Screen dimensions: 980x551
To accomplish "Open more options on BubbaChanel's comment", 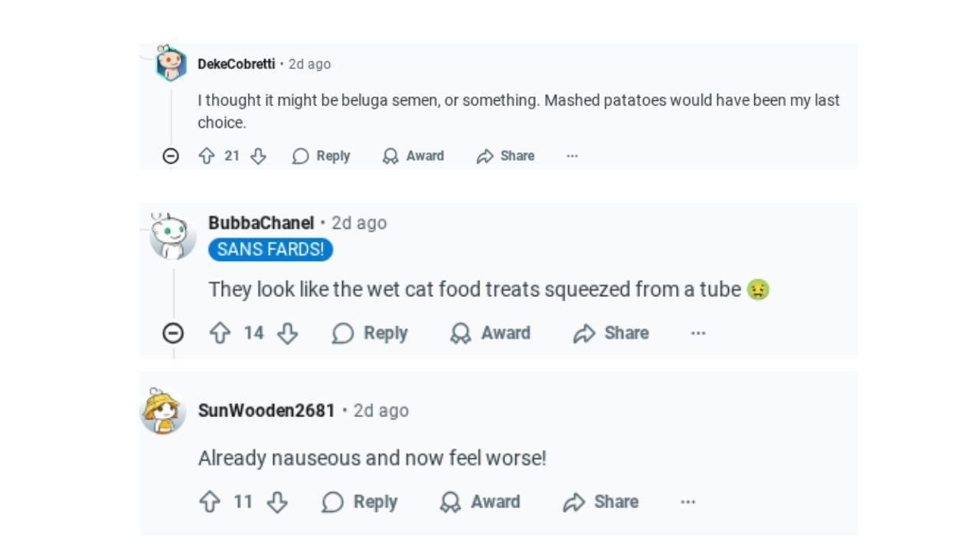I will [698, 333].
